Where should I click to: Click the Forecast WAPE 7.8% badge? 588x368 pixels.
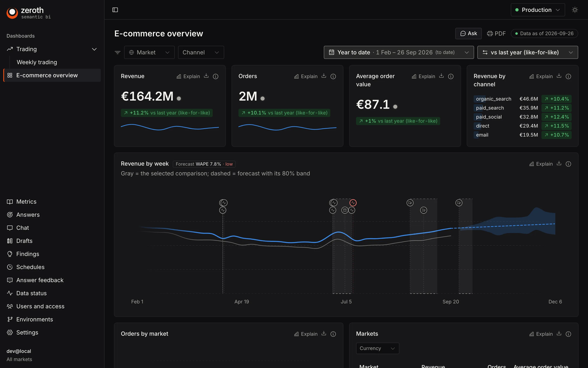(x=204, y=164)
